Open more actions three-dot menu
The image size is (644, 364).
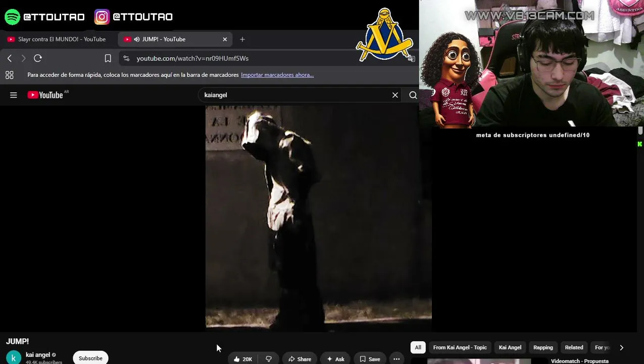[x=397, y=359]
